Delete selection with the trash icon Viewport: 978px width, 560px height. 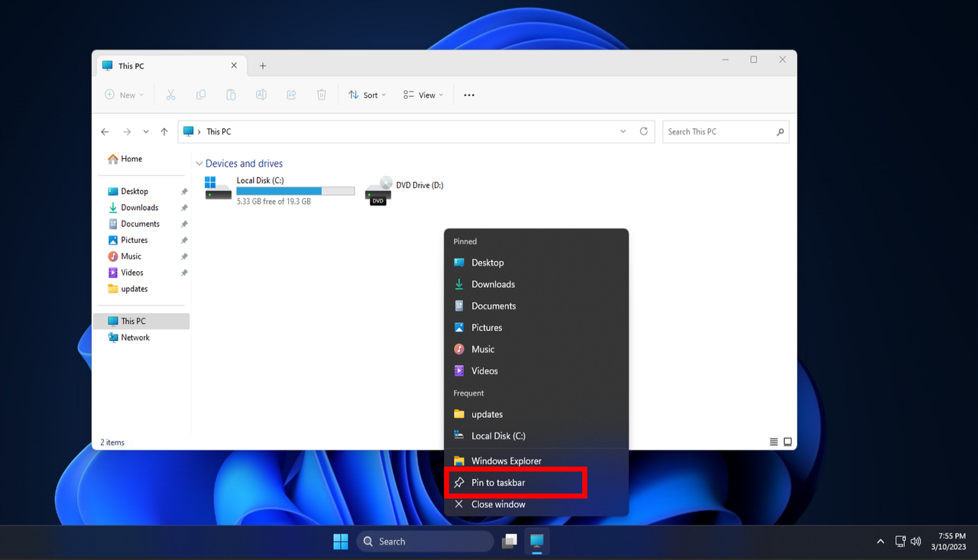[x=321, y=94]
